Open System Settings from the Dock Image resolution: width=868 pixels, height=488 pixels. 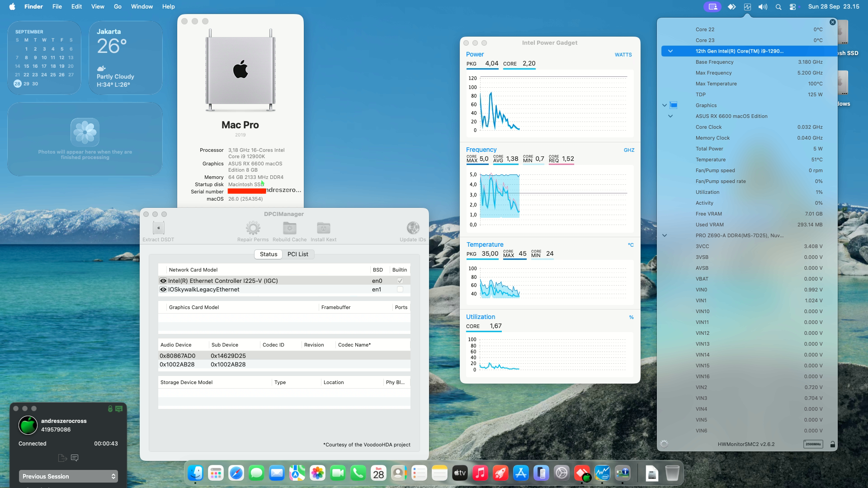tap(561, 473)
